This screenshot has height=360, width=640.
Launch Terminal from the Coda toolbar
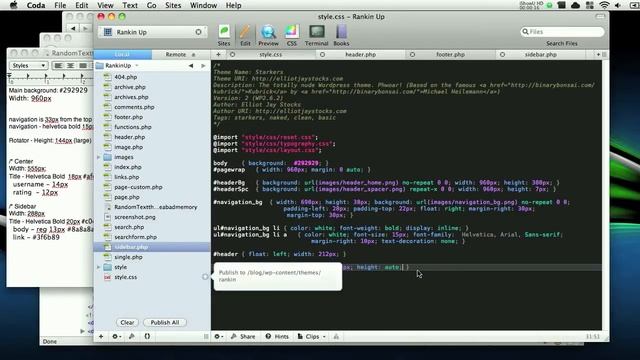pyautogui.click(x=316, y=35)
